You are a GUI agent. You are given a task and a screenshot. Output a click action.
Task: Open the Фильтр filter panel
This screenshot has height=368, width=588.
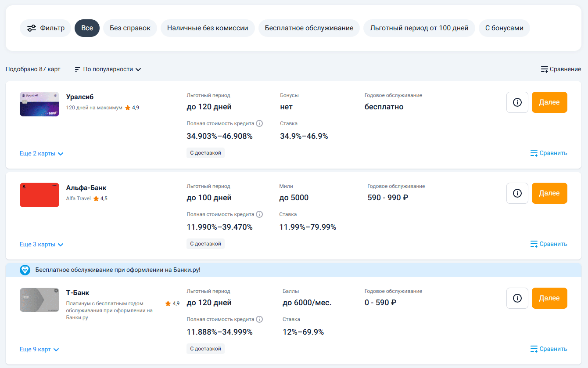coord(45,28)
